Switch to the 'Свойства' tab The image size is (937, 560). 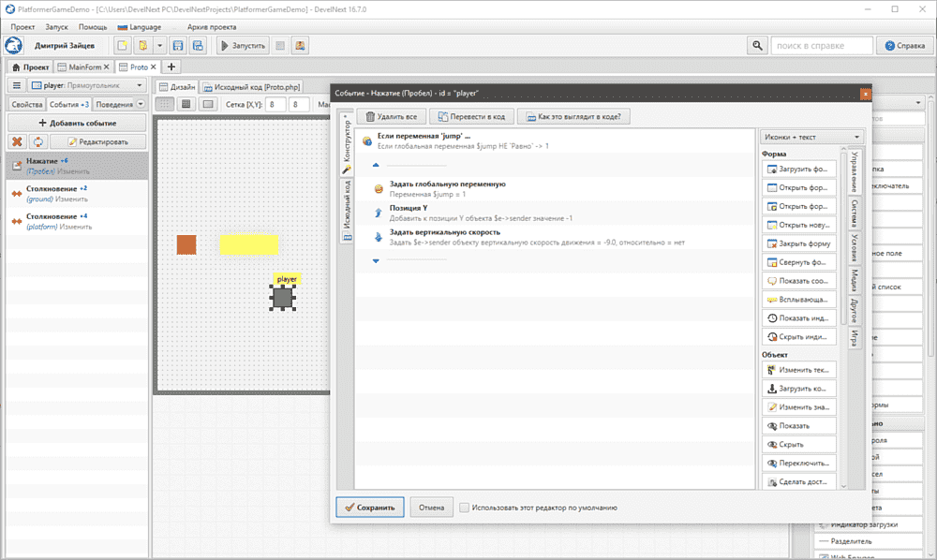25,104
